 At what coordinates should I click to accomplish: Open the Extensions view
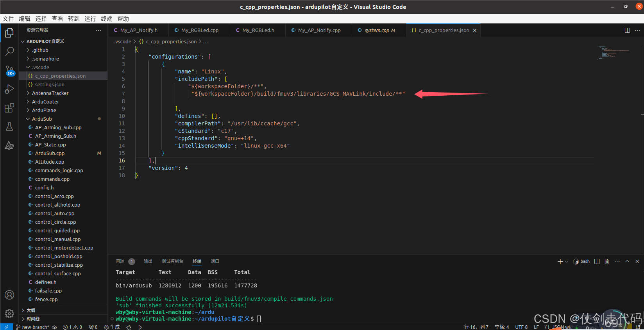point(9,108)
